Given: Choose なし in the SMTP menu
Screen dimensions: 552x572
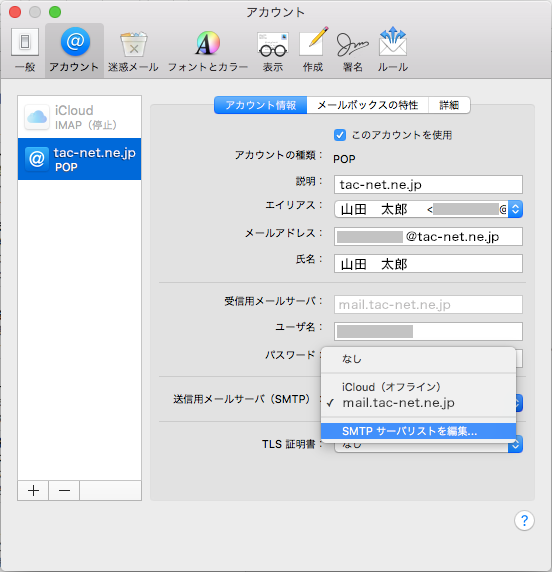Looking at the screenshot, I should (x=418, y=359).
